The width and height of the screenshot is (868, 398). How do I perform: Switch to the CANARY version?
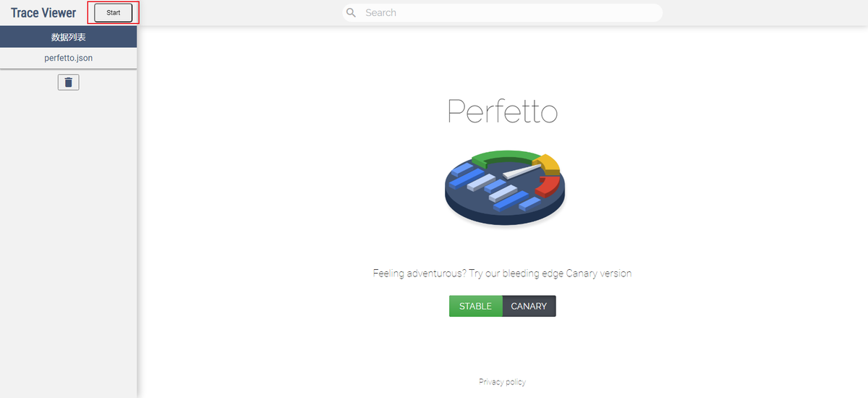(529, 306)
